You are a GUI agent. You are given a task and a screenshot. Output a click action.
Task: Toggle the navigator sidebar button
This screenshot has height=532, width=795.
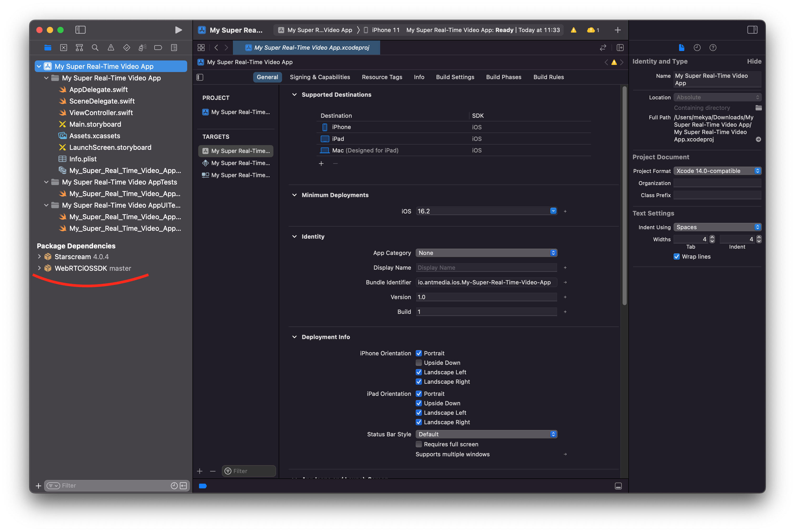click(x=80, y=30)
